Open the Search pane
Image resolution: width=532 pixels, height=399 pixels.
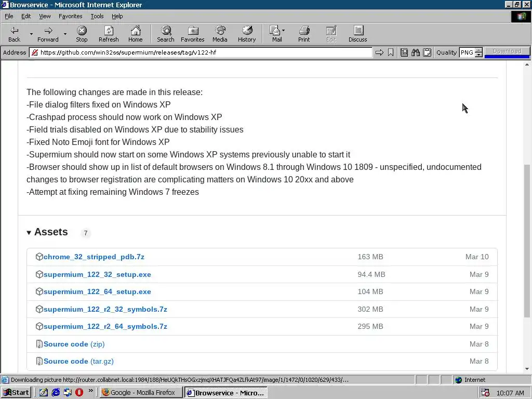166,34
